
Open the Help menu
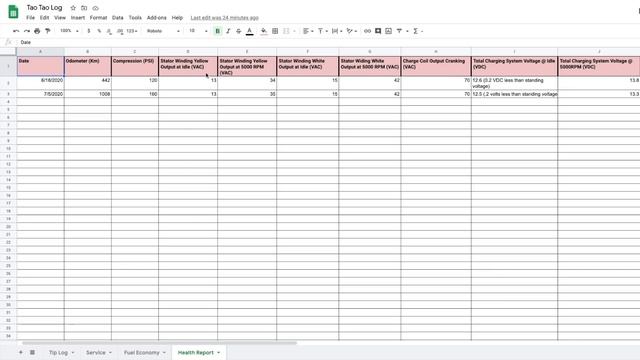pyautogui.click(x=177, y=18)
